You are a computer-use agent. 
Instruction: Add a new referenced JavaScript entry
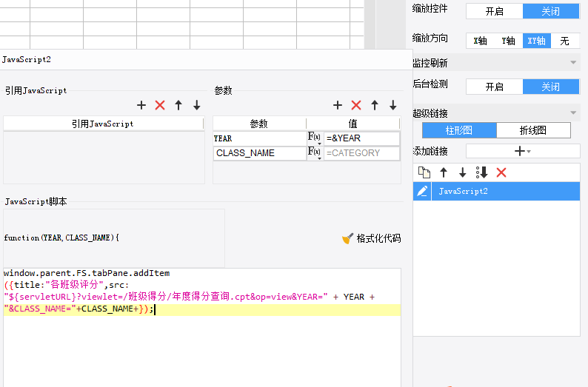tap(141, 105)
